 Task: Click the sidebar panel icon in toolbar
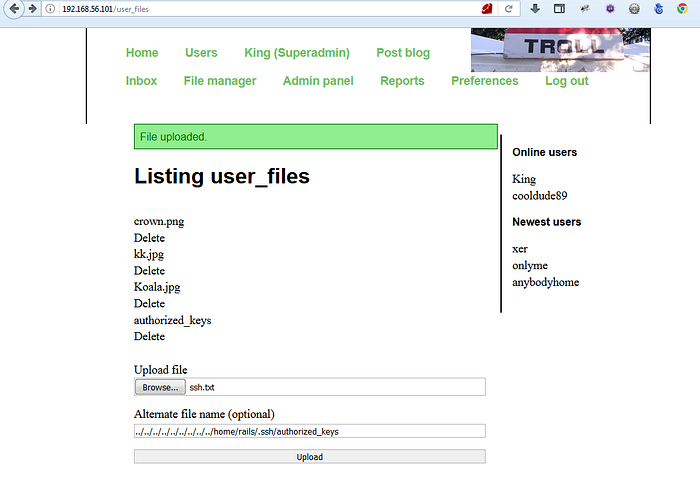pos(560,9)
